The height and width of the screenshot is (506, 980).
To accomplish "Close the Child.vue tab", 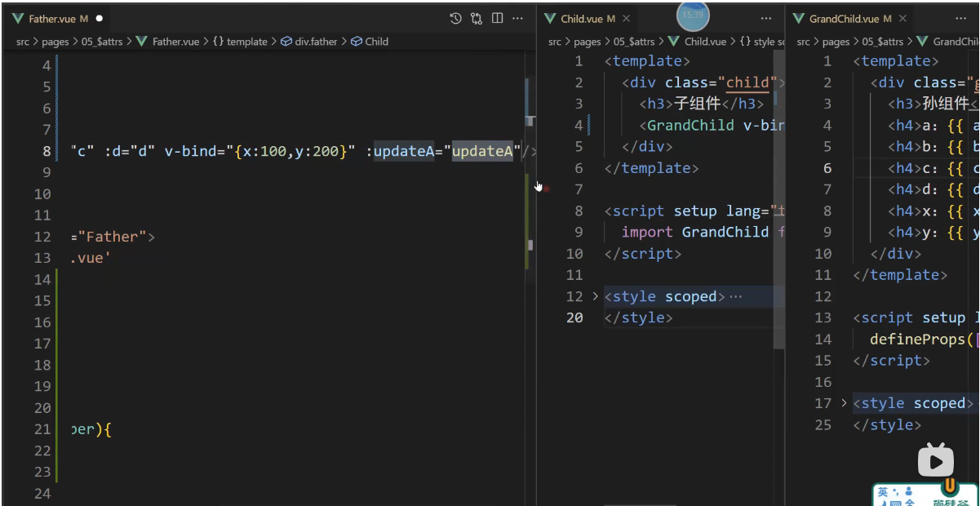I will point(626,18).
